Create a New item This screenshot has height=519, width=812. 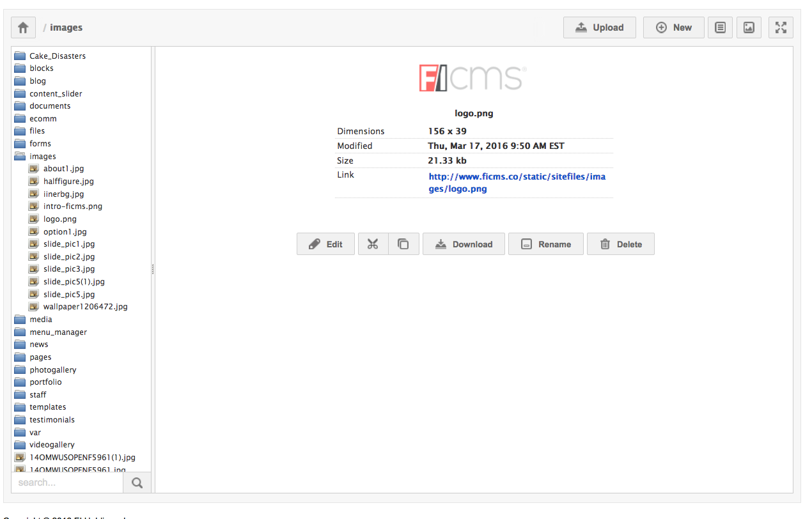[x=674, y=27]
